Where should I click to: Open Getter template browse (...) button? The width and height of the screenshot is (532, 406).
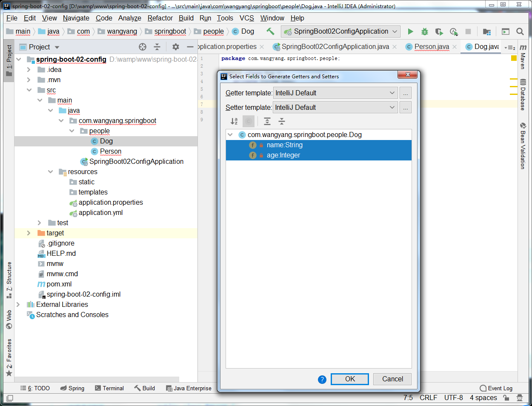pos(406,93)
